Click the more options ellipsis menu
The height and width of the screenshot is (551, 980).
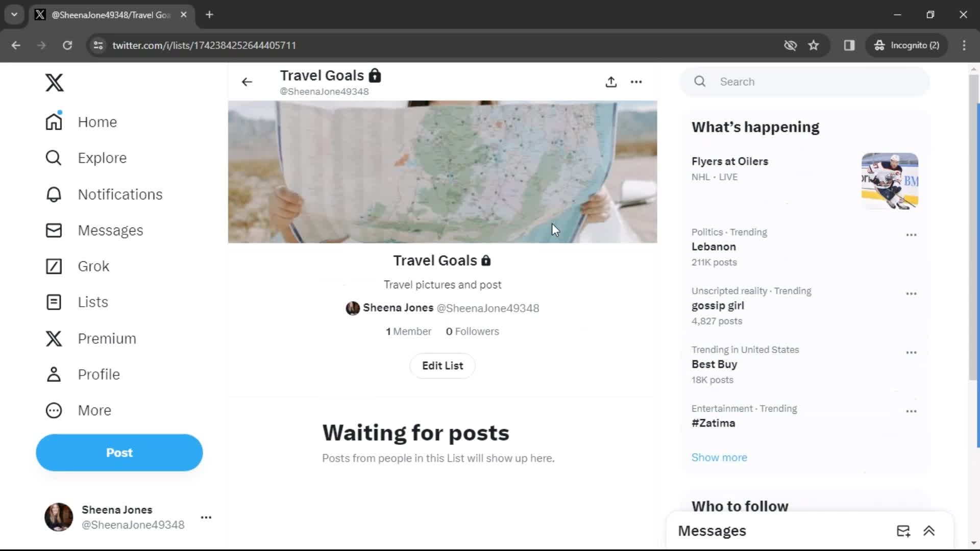(636, 81)
